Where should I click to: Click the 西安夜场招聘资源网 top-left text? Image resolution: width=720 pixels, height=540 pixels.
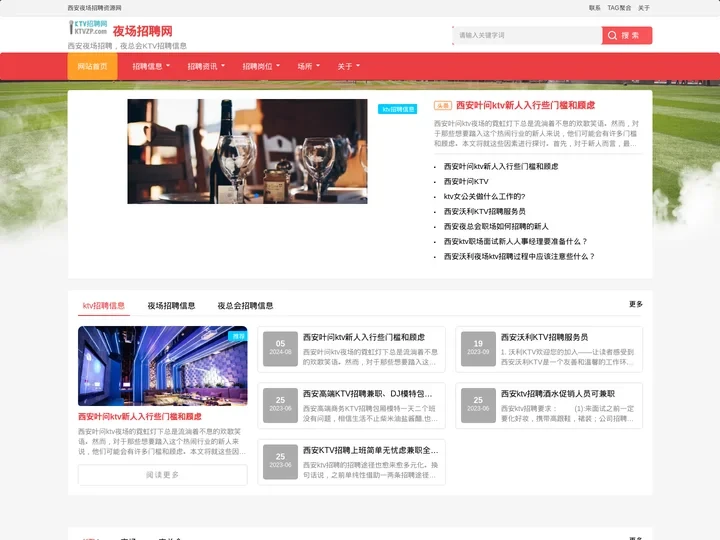click(x=95, y=8)
